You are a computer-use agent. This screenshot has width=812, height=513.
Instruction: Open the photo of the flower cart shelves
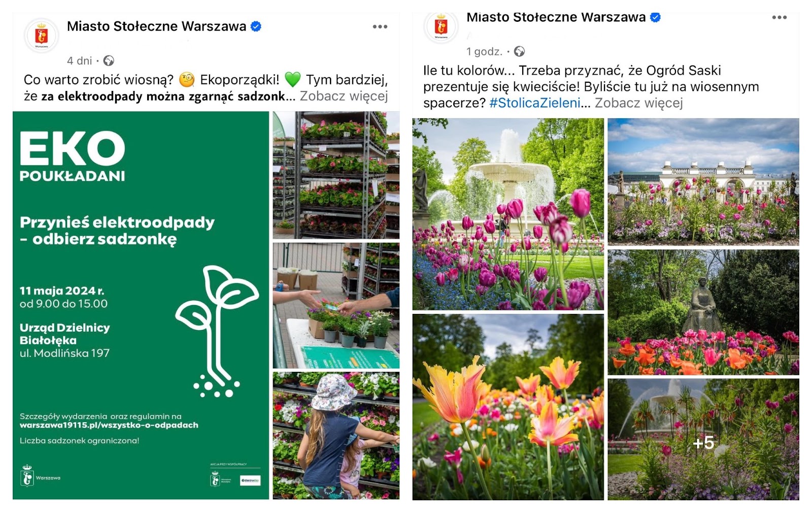coord(336,175)
